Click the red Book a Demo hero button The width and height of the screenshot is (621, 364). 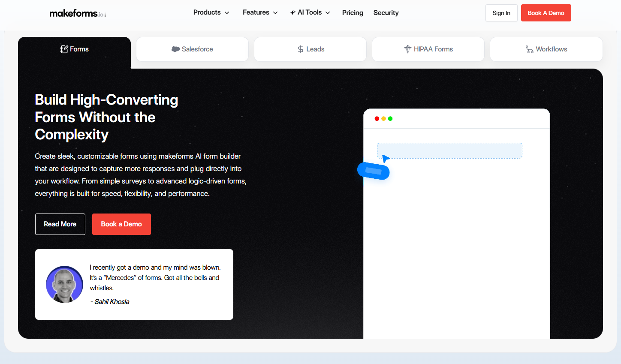click(x=121, y=224)
